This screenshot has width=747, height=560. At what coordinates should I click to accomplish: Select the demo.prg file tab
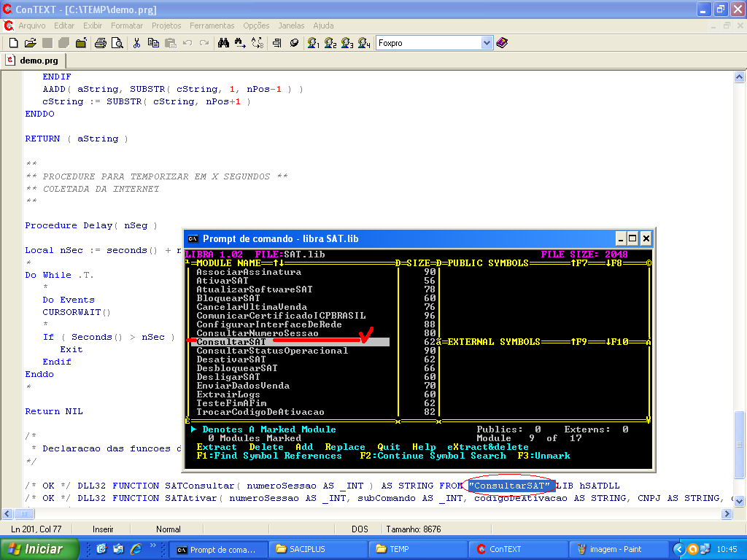34,61
